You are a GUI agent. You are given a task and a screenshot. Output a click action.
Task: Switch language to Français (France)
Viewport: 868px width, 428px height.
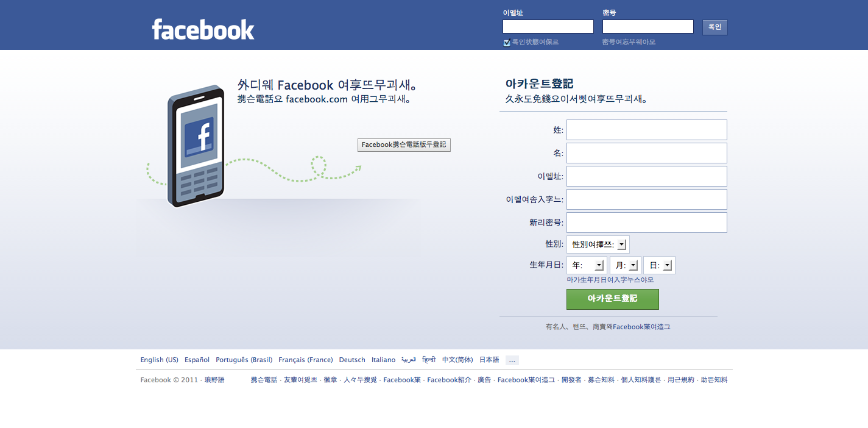point(306,360)
